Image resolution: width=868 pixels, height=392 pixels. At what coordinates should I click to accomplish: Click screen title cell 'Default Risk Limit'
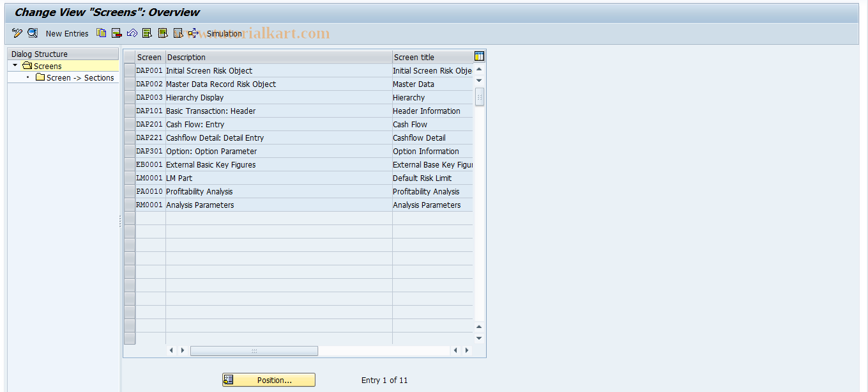[432, 178]
